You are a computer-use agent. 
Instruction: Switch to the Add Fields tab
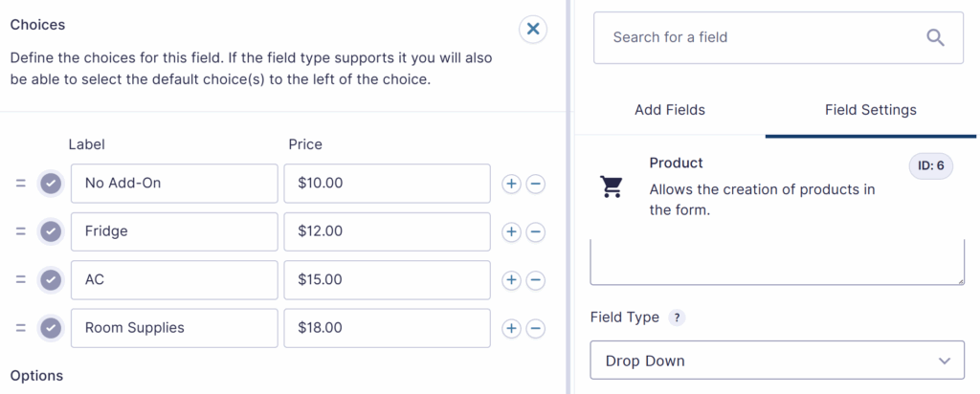[x=670, y=110]
